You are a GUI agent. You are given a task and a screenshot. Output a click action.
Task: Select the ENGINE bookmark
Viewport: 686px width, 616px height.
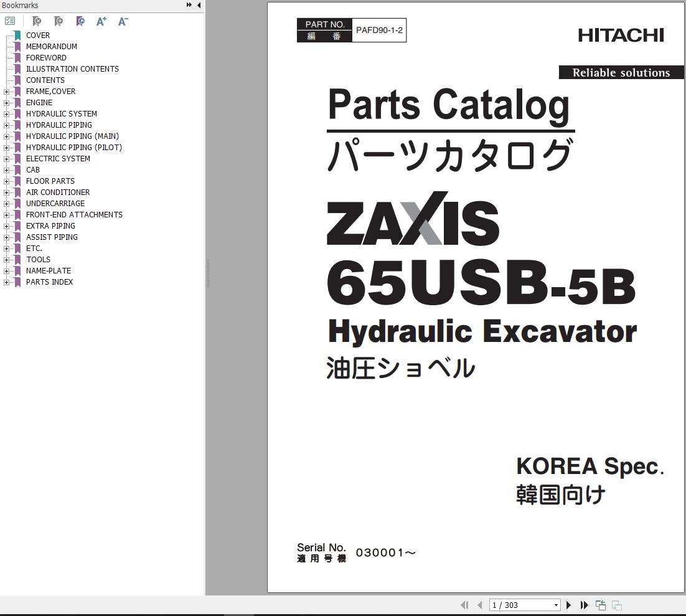pos(39,102)
